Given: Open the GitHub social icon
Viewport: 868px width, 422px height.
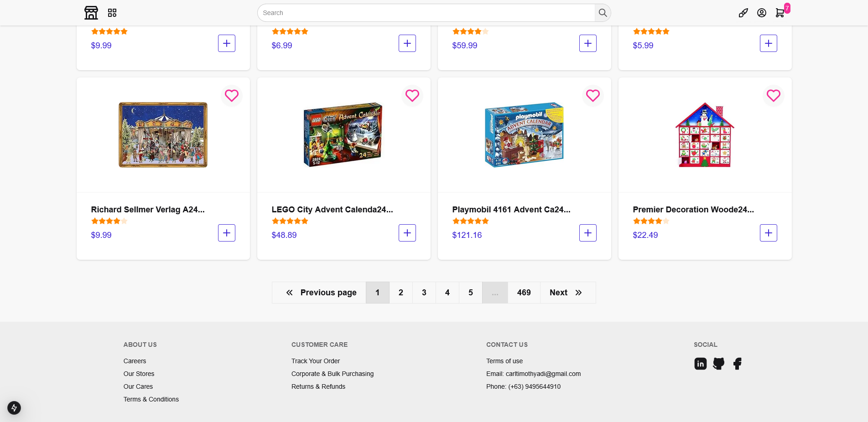Looking at the screenshot, I should pos(719,364).
